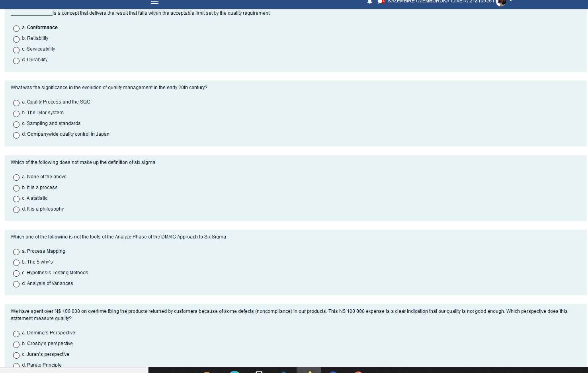Image resolution: width=588 pixels, height=373 pixels.
Task: Pick Hypothesis Testing Methods radio button
Action: [x=16, y=273]
